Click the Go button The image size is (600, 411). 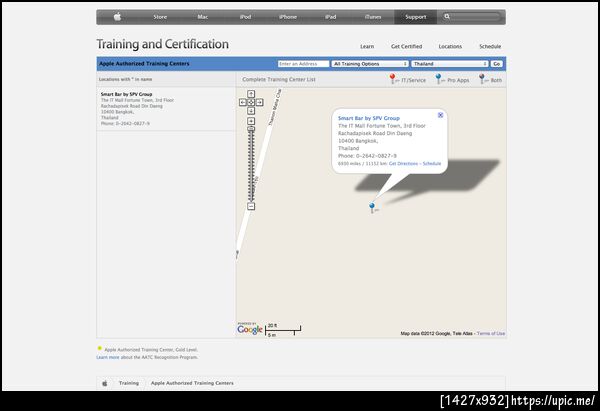[x=497, y=64]
